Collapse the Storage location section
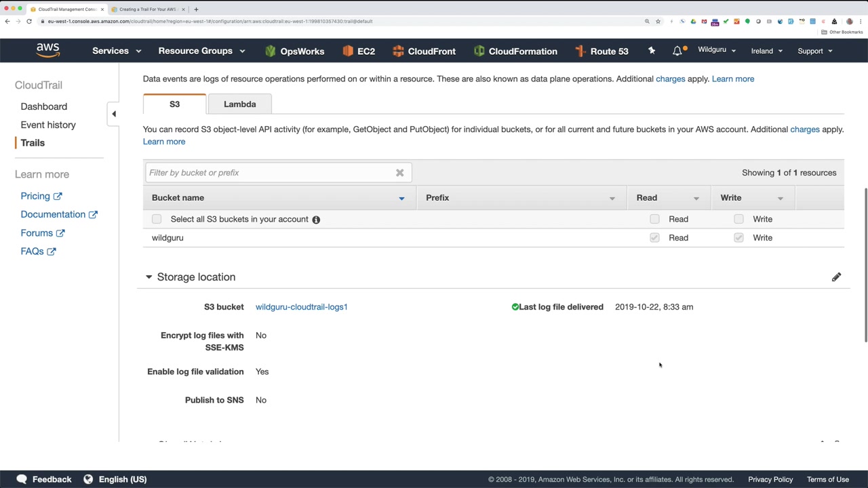Viewport: 868px width, 488px height. tap(149, 277)
